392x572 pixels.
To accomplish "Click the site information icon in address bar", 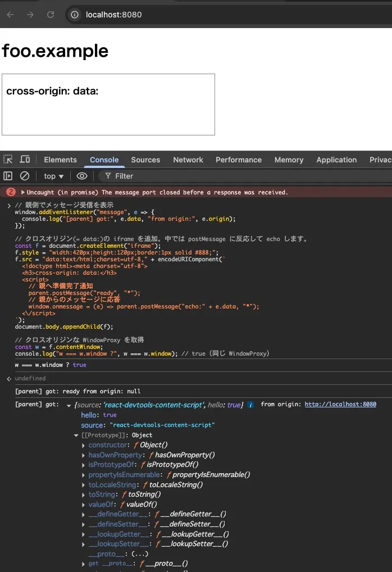I will 74,15.
